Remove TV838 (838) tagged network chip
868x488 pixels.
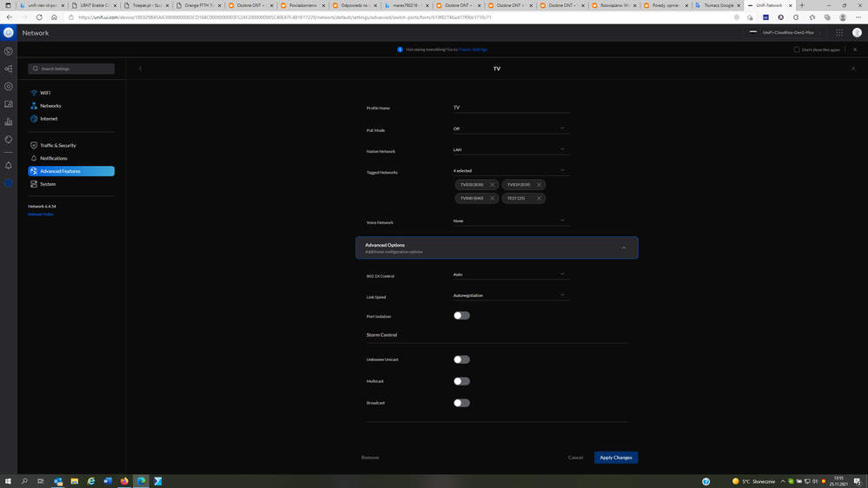[492, 185]
